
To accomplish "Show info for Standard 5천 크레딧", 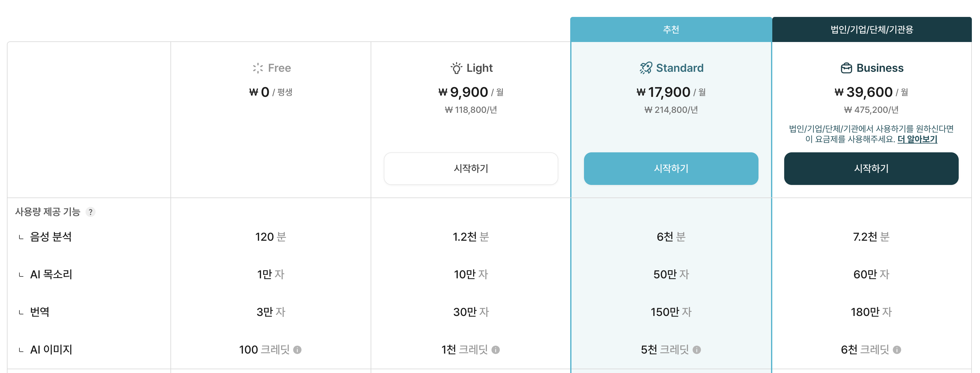I will click(696, 350).
